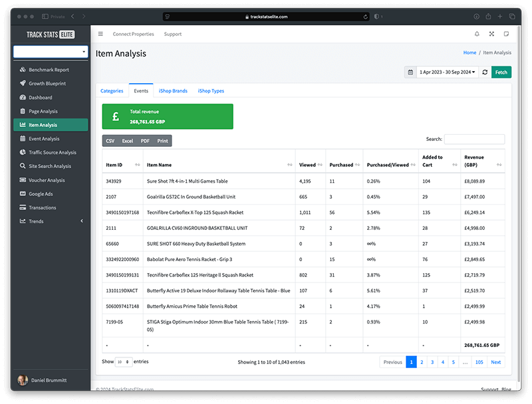Viewport: 532px width, 404px height.
Task: Select the Events tab
Action: pos(141,91)
